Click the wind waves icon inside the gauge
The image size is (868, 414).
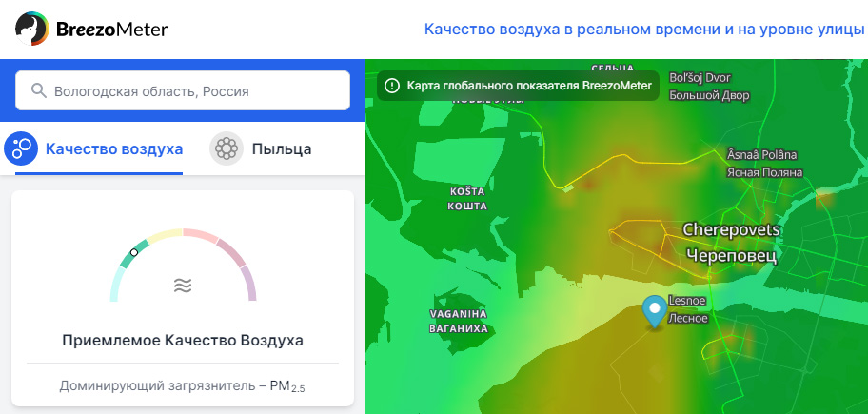pyautogui.click(x=183, y=285)
